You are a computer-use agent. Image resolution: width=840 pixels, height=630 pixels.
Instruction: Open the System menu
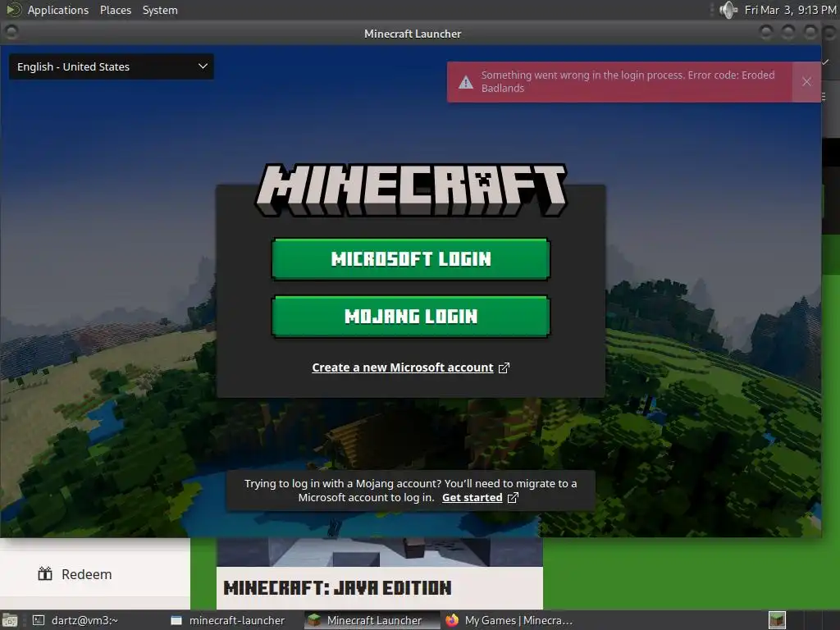pos(160,10)
